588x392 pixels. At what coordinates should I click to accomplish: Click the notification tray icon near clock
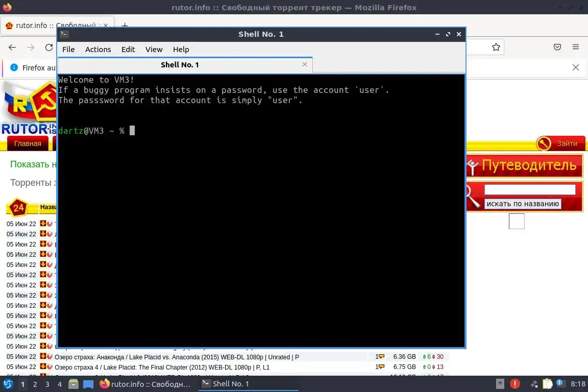(560, 383)
